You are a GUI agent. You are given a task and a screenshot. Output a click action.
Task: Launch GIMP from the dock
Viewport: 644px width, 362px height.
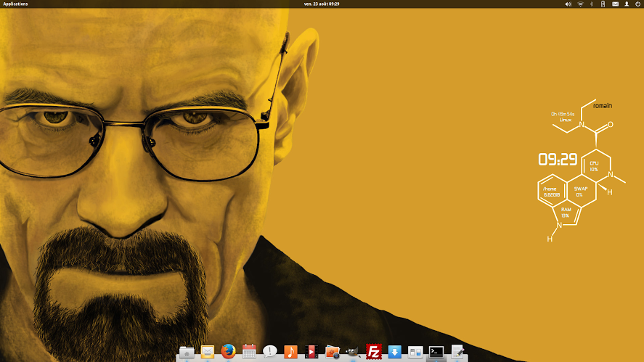352,352
